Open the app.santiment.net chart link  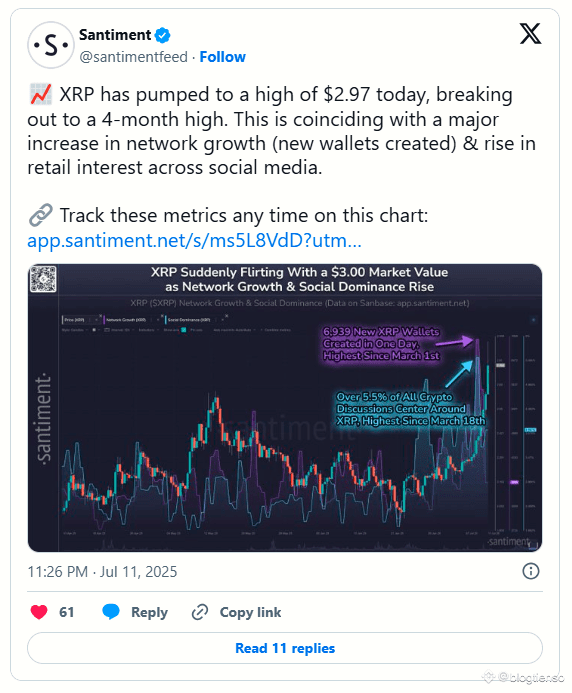194,240
